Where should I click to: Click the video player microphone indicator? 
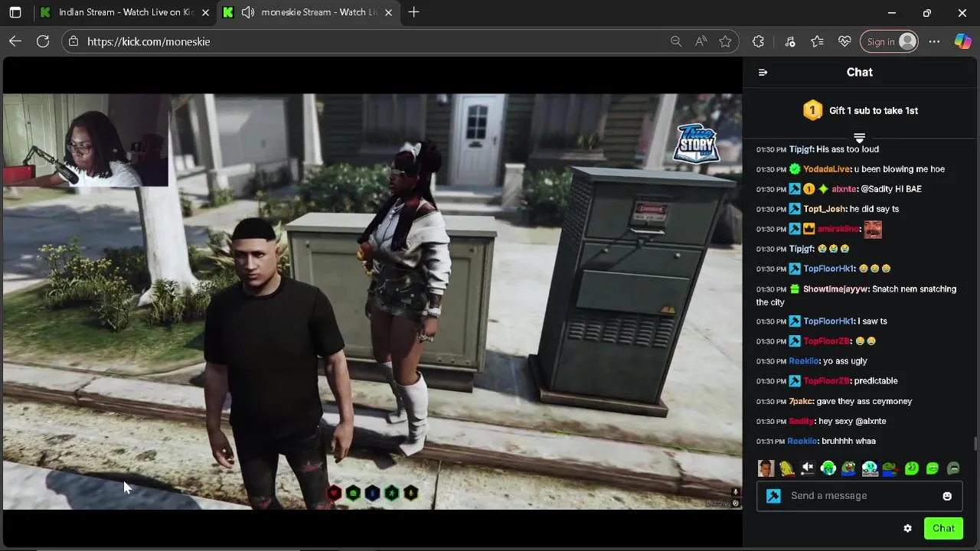tap(736, 492)
